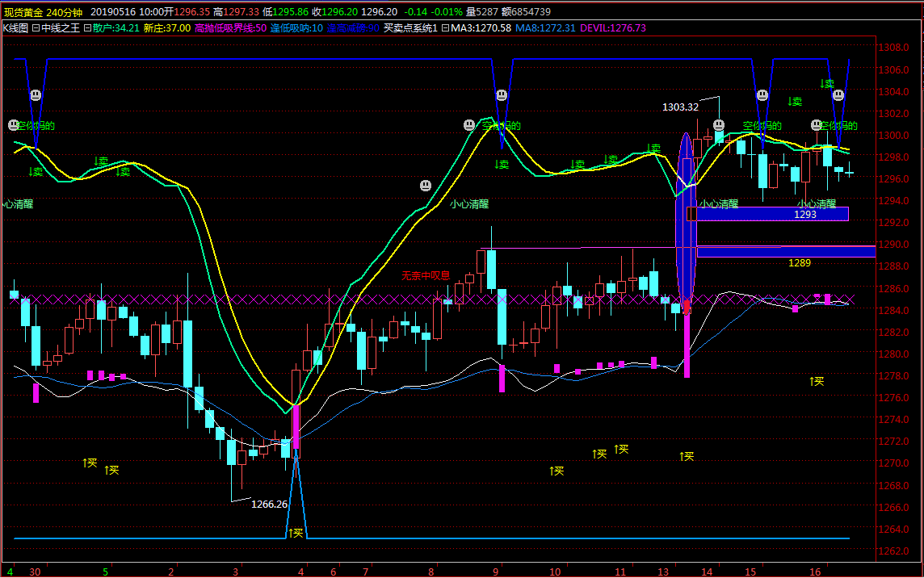The height and width of the screenshot is (578, 924).
Task: Click the topmost ↓卖 sell marker near 1304 level
Action: [827, 84]
